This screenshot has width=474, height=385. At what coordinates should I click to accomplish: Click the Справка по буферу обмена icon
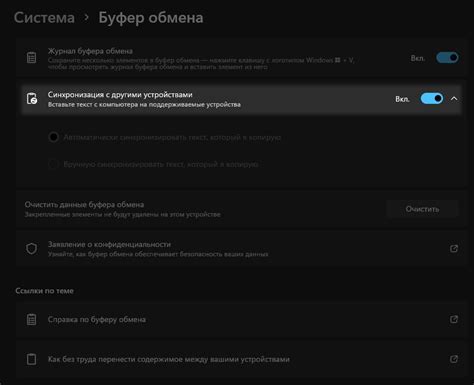(x=32, y=319)
